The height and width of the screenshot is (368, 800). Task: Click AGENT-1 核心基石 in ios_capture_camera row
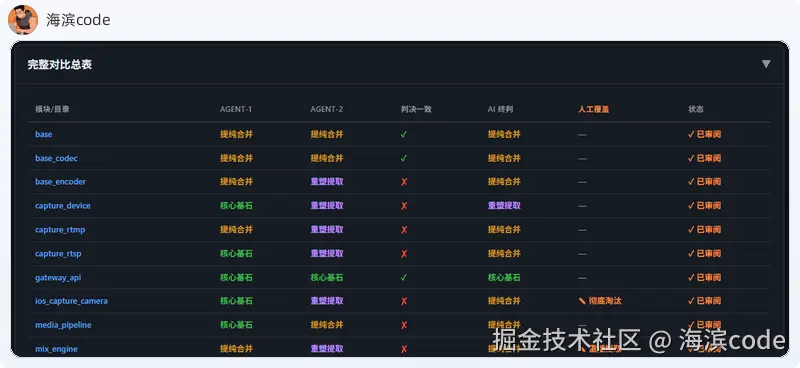point(236,301)
